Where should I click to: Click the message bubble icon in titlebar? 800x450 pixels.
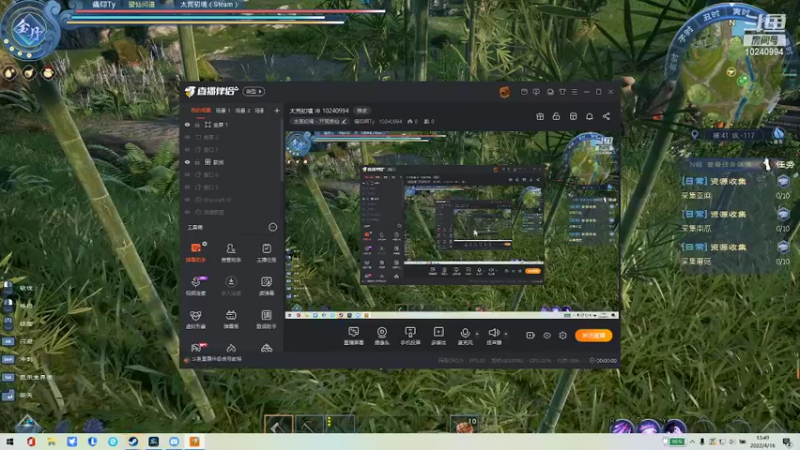pyautogui.click(x=536, y=92)
